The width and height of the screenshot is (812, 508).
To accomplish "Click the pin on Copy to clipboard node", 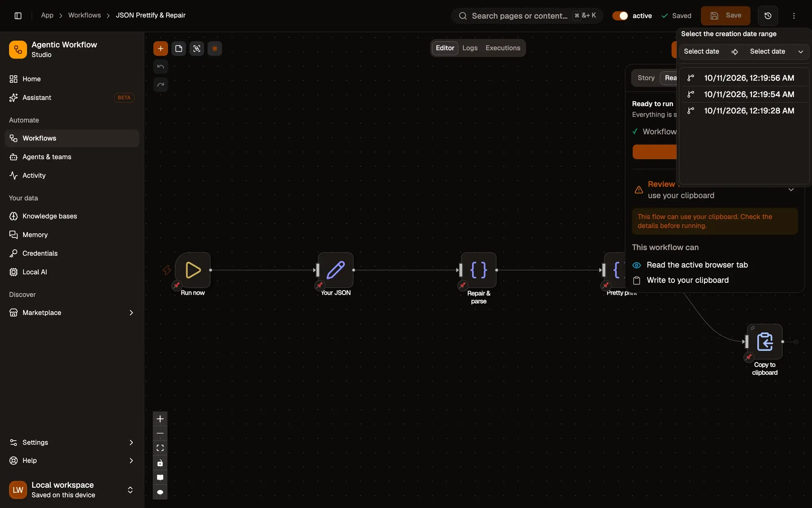I will click(x=749, y=357).
